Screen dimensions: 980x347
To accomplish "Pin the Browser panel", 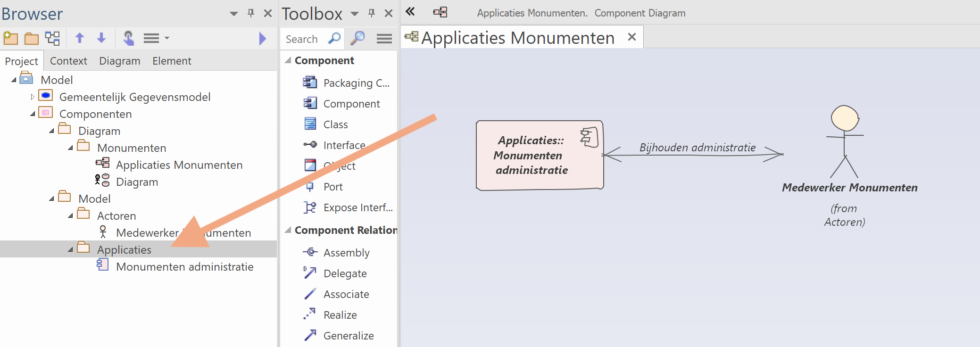I will point(251,13).
